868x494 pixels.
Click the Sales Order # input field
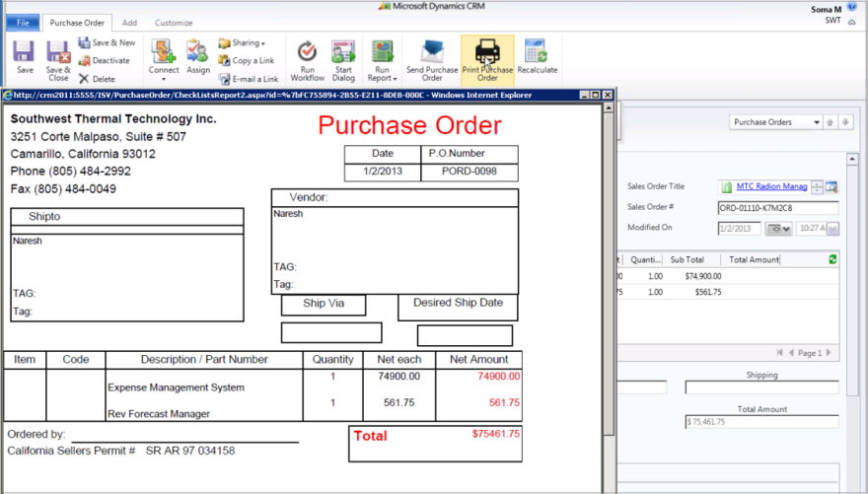(x=777, y=208)
